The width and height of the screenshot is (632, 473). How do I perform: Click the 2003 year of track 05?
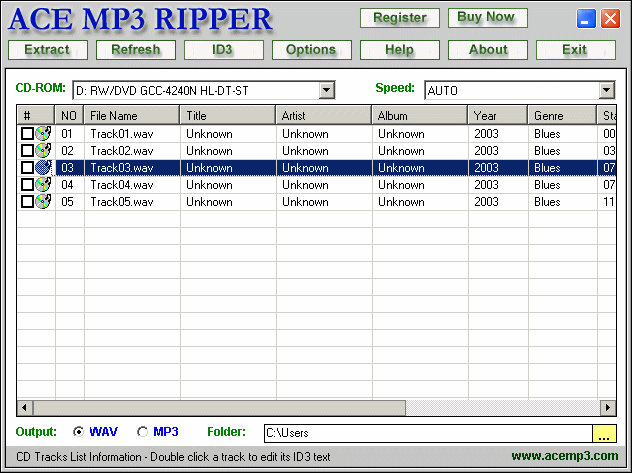(486, 201)
